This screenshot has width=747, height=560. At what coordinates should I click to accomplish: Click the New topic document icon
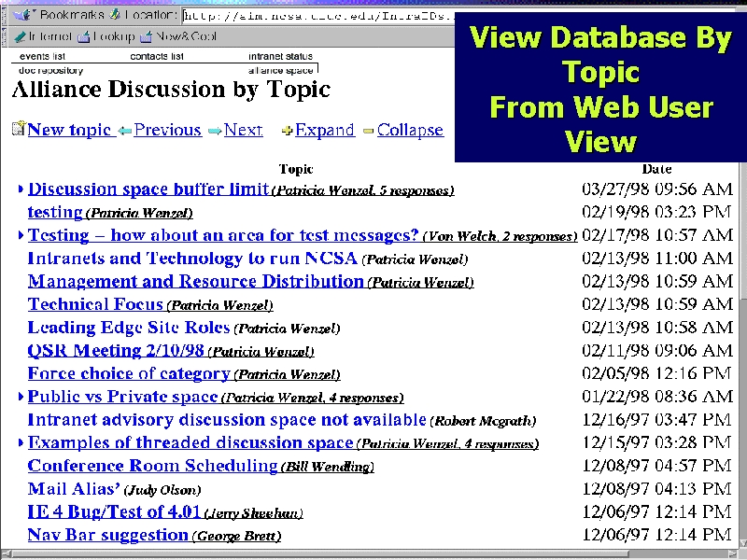(x=18, y=129)
